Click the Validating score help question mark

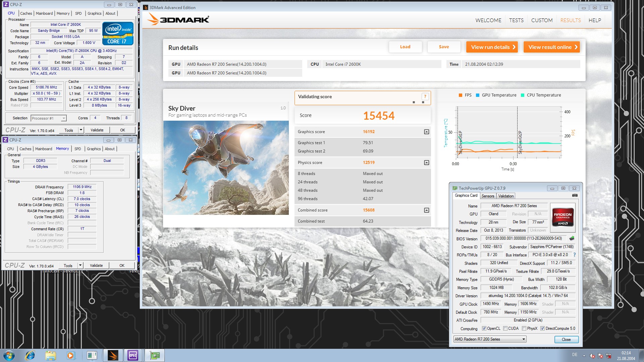click(425, 97)
